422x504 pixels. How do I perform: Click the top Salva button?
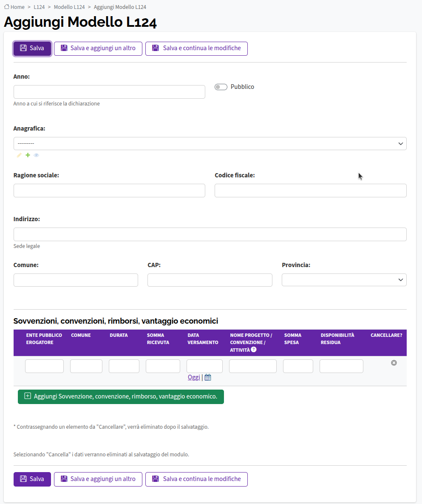pyautogui.click(x=32, y=48)
